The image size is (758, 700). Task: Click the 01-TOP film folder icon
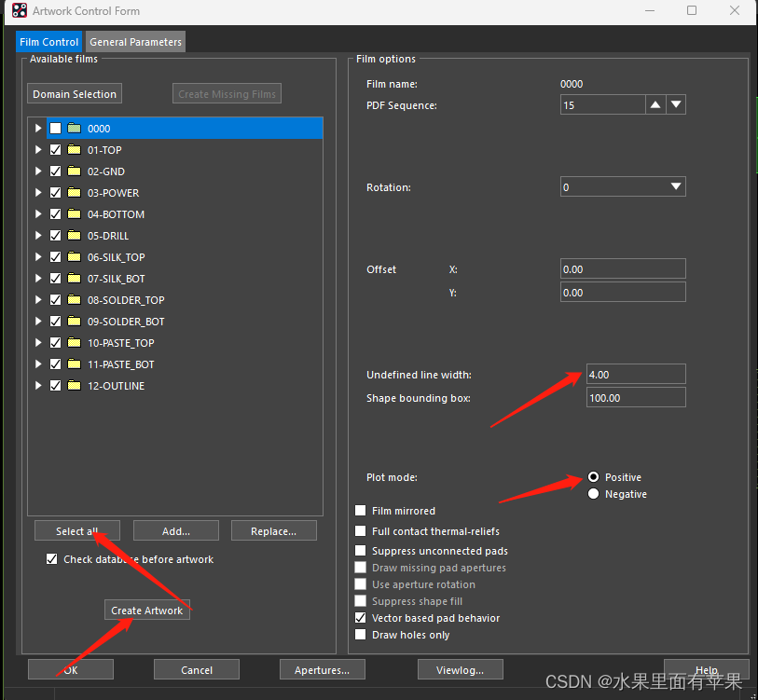tap(74, 150)
